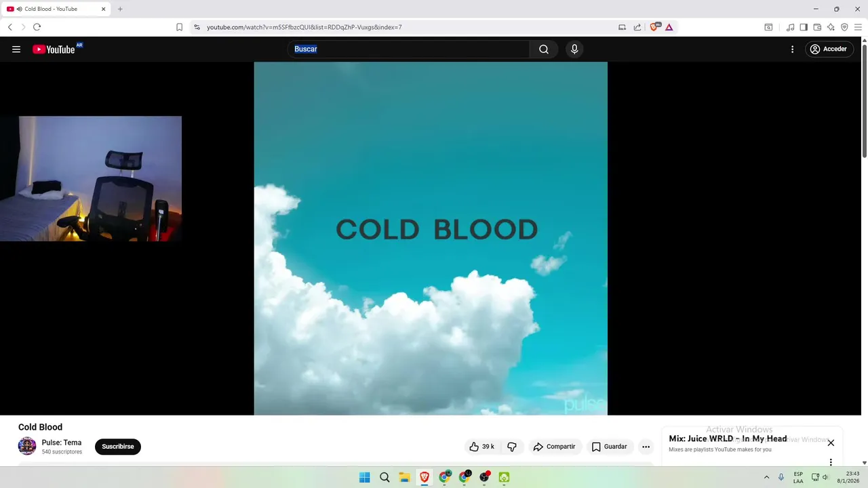Open clock showing 23:43
Image resolution: width=868 pixels, height=488 pixels.
click(848, 477)
